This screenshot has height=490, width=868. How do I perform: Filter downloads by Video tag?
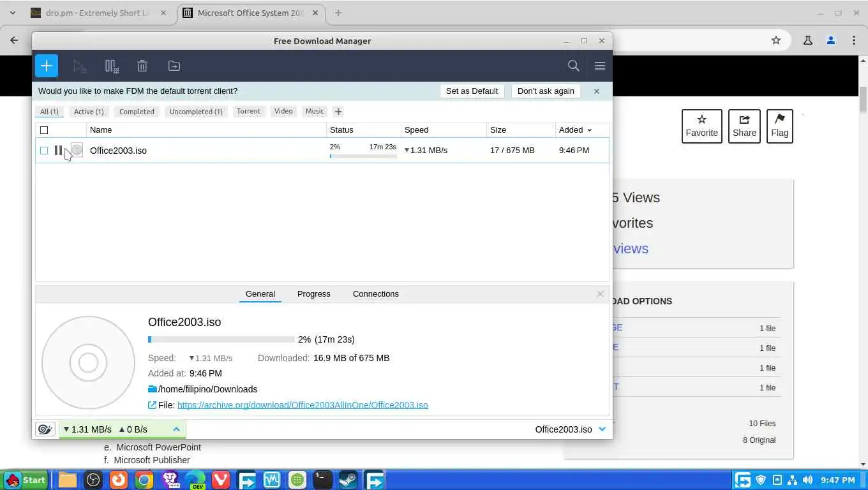(283, 111)
